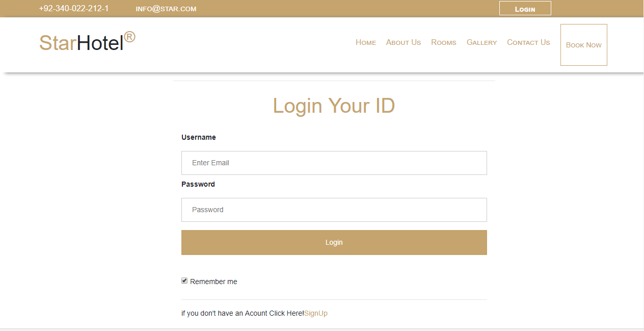644x331 pixels.
Task: Click the phone number in the top bar
Action: [x=74, y=9]
